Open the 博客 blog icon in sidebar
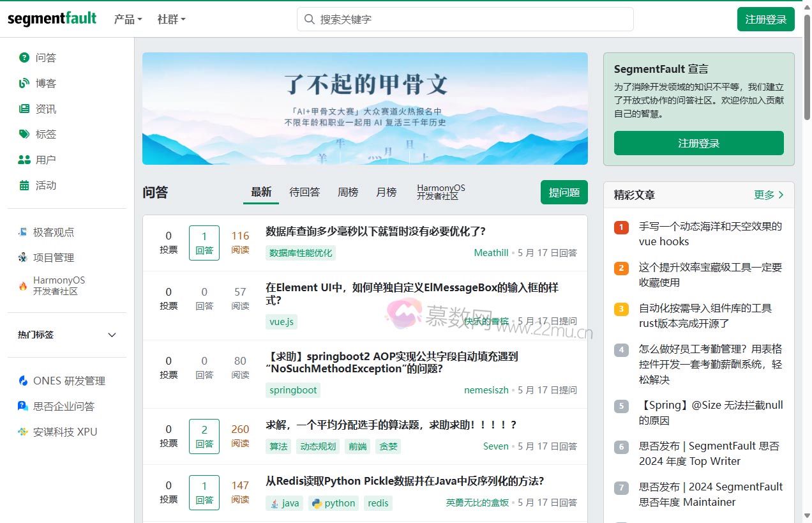The height and width of the screenshot is (523, 812). coord(24,83)
